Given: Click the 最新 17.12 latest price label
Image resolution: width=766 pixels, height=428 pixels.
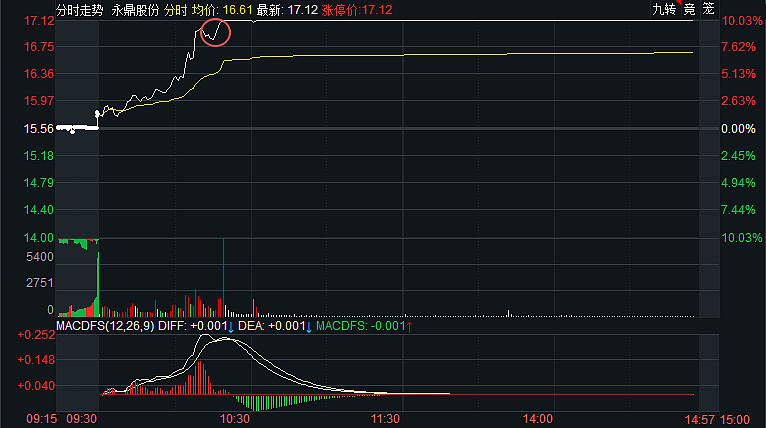Looking at the screenshot, I should coord(287,9).
